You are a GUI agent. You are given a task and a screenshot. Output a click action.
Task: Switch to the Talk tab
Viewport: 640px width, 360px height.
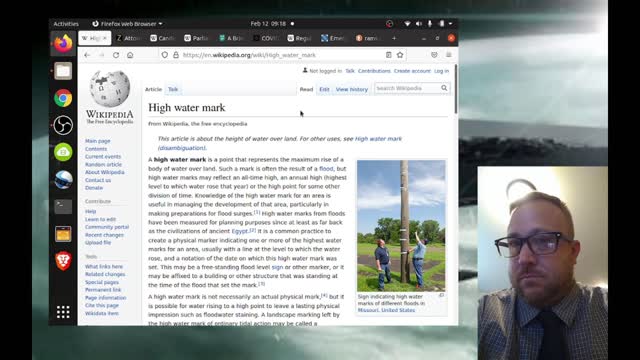coord(173,89)
